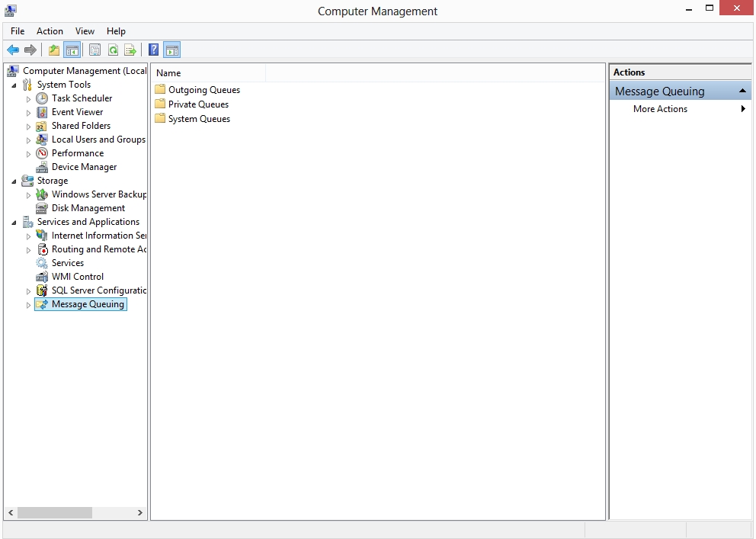
Task: Click the Event Viewer icon
Action: [42, 112]
